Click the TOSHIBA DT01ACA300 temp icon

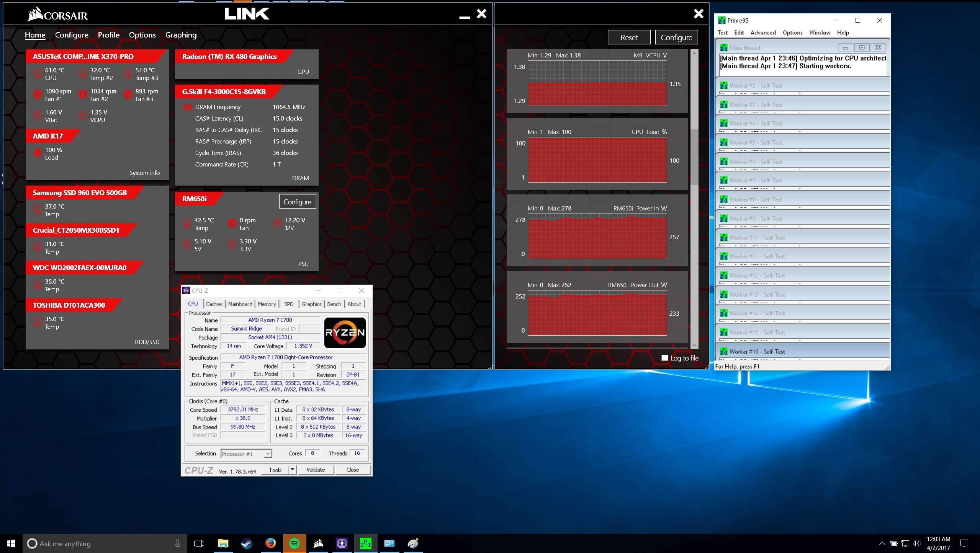coord(38,322)
